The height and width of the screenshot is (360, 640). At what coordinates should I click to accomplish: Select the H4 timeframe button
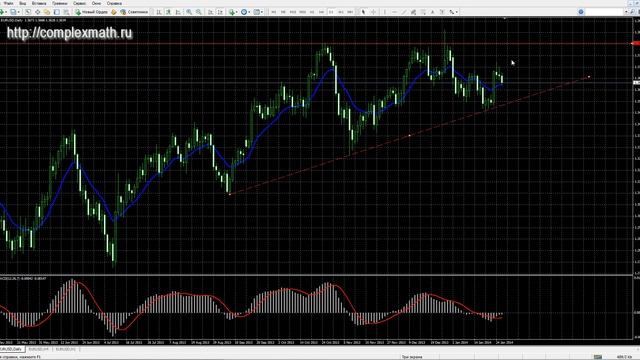[321, 12]
